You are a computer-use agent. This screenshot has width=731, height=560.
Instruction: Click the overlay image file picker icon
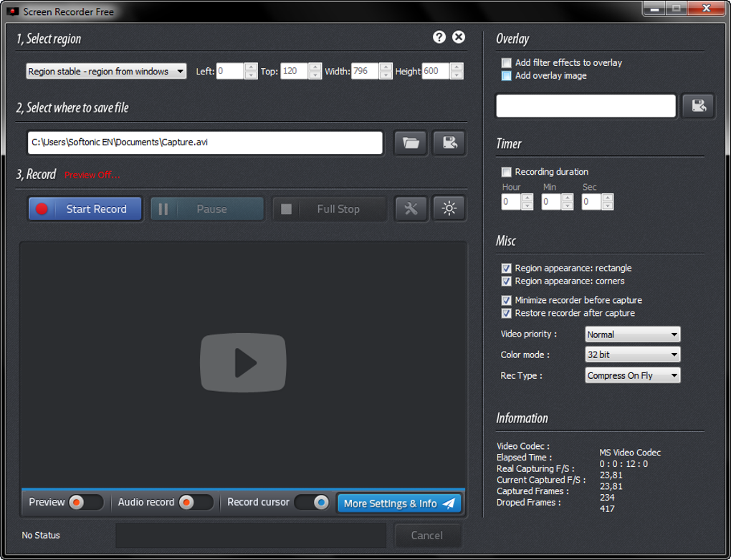698,105
